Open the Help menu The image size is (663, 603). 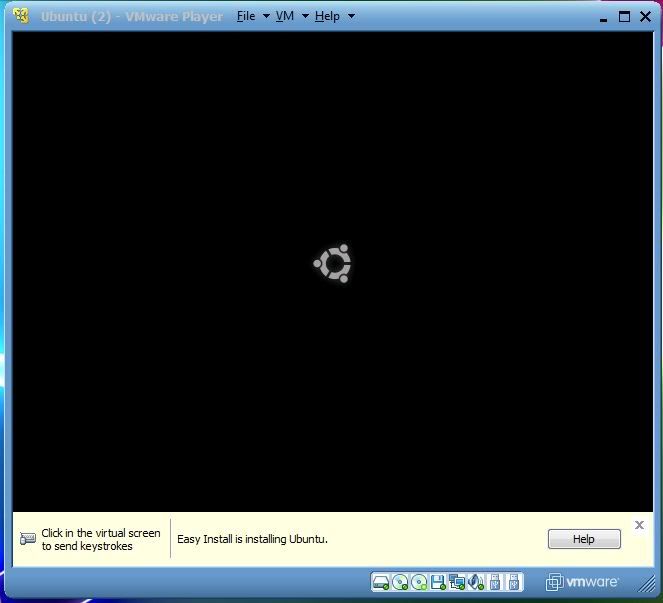click(327, 16)
